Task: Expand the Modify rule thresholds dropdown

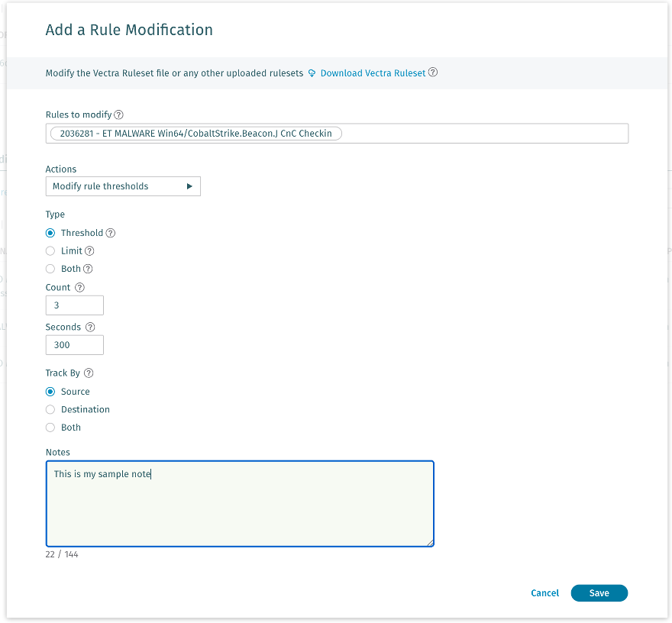Action: tap(123, 186)
